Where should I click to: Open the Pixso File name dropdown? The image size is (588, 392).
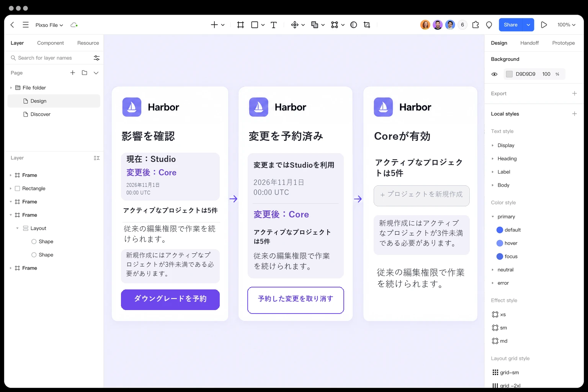tap(49, 25)
